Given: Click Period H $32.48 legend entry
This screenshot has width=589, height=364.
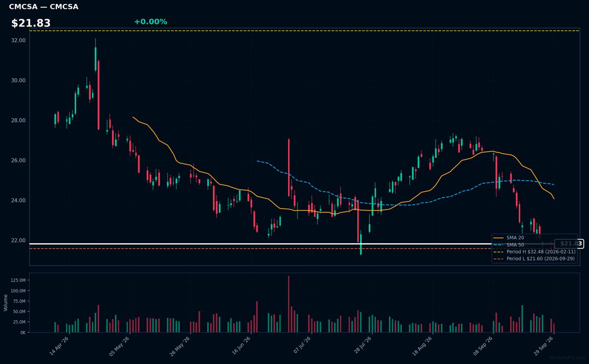Looking at the screenshot, I should [x=535, y=252].
